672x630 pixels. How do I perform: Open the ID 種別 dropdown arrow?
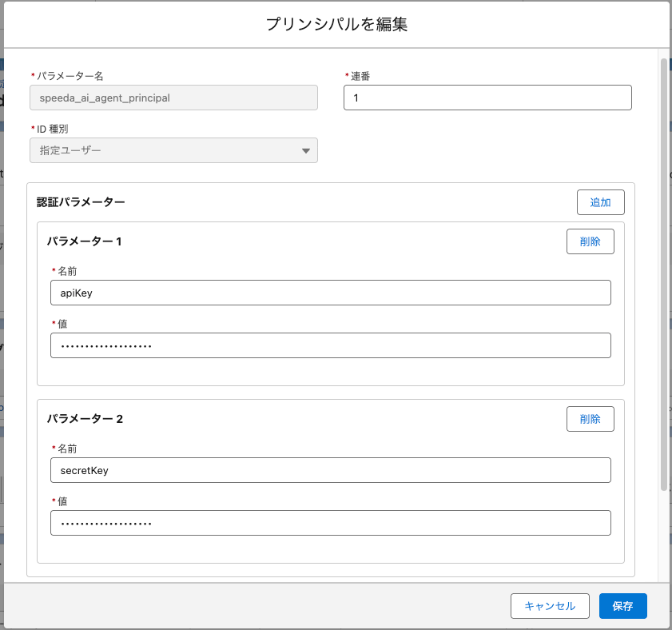(306, 151)
